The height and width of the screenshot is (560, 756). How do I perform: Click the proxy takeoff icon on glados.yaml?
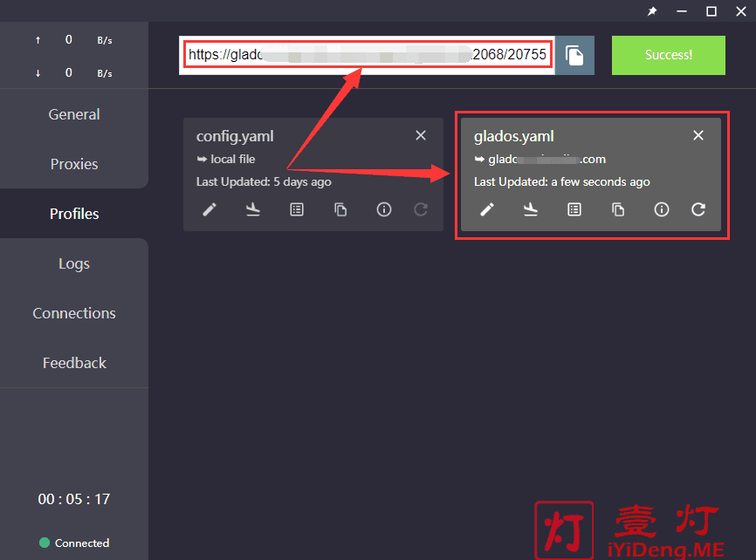tap(531, 209)
